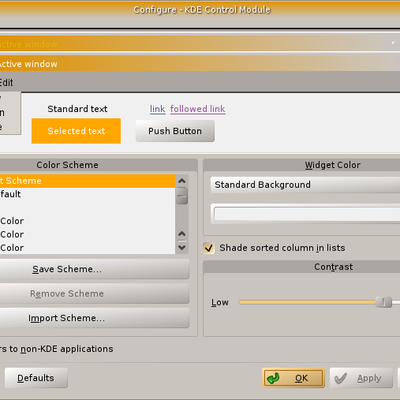Toggle Shade sorted column in lists checkbox
This screenshot has height=400, width=400.
(x=209, y=248)
